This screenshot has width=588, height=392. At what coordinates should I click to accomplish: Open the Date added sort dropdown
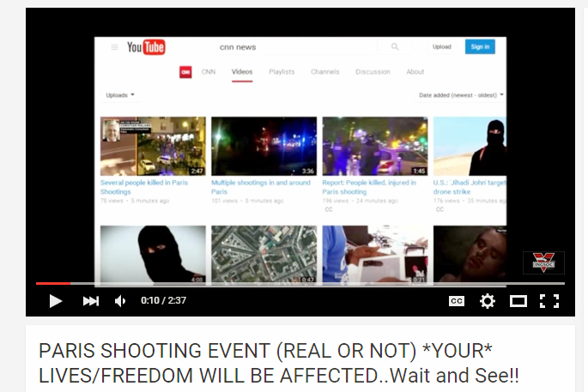point(461,95)
